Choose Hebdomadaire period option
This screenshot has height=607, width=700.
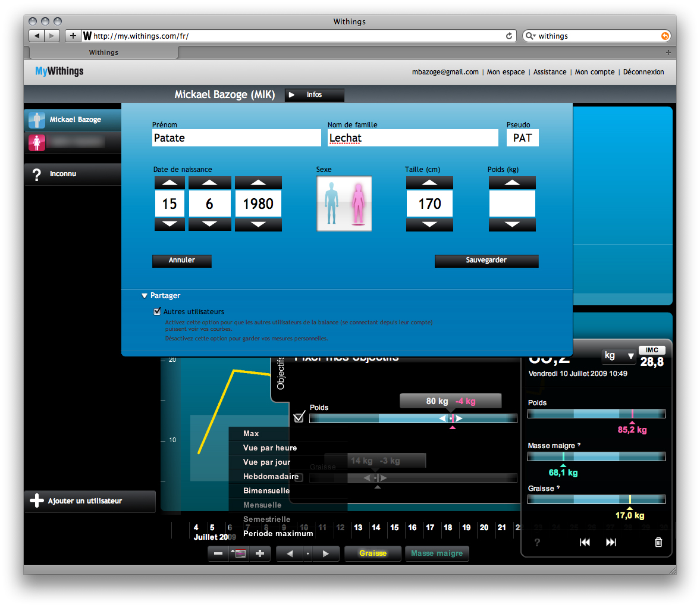271,476
